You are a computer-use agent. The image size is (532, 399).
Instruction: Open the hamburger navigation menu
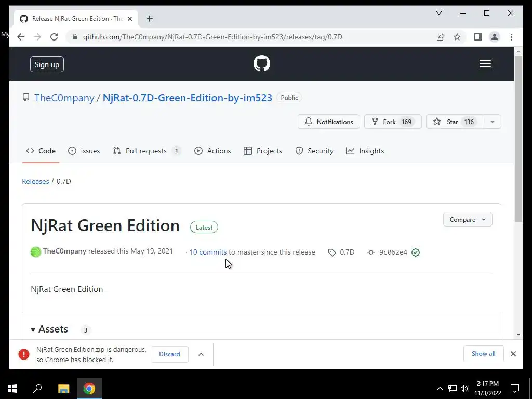[485, 63]
